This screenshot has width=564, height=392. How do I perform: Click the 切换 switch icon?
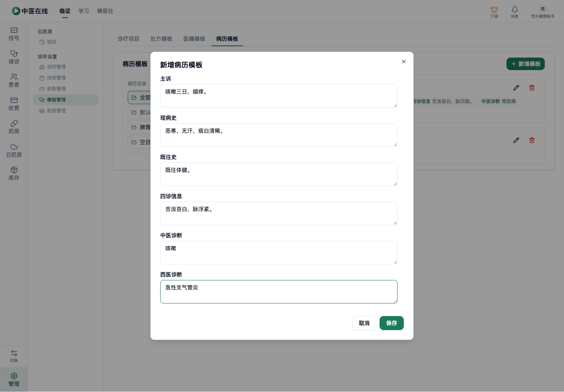[x=14, y=353]
